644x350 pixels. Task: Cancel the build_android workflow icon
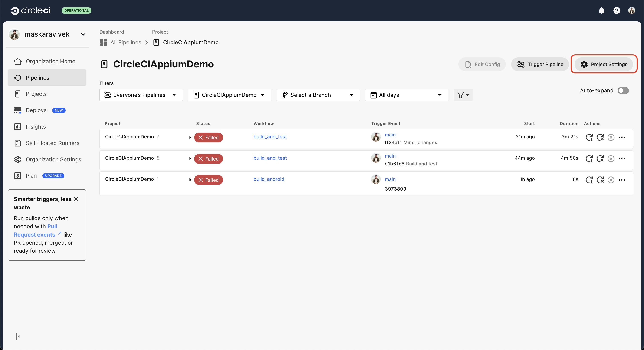click(611, 180)
